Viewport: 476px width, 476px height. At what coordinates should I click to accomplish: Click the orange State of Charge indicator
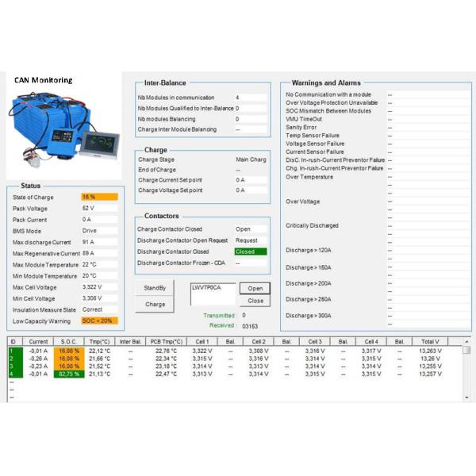99,196
